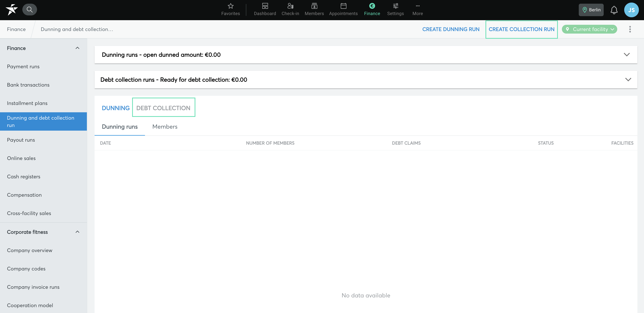Image resolution: width=644 pixels, height=313 pixels.
Task: Go to Dashboard in top navigation
Action: point(265,10)
